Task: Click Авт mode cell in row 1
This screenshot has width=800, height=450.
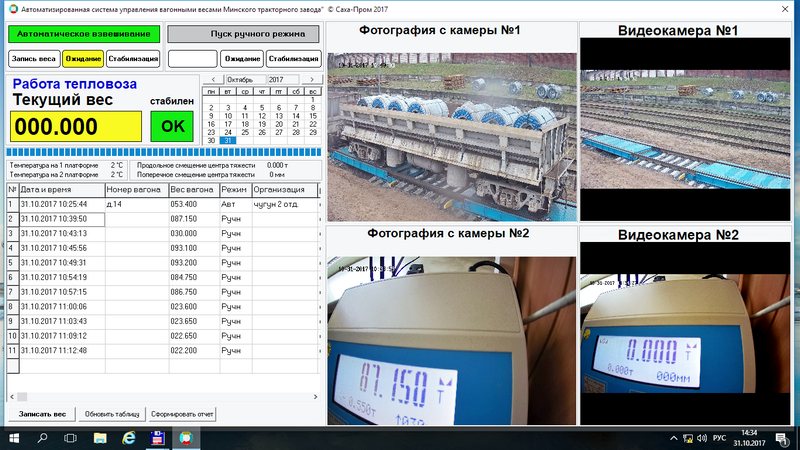Action: click(x=235, y=204)
